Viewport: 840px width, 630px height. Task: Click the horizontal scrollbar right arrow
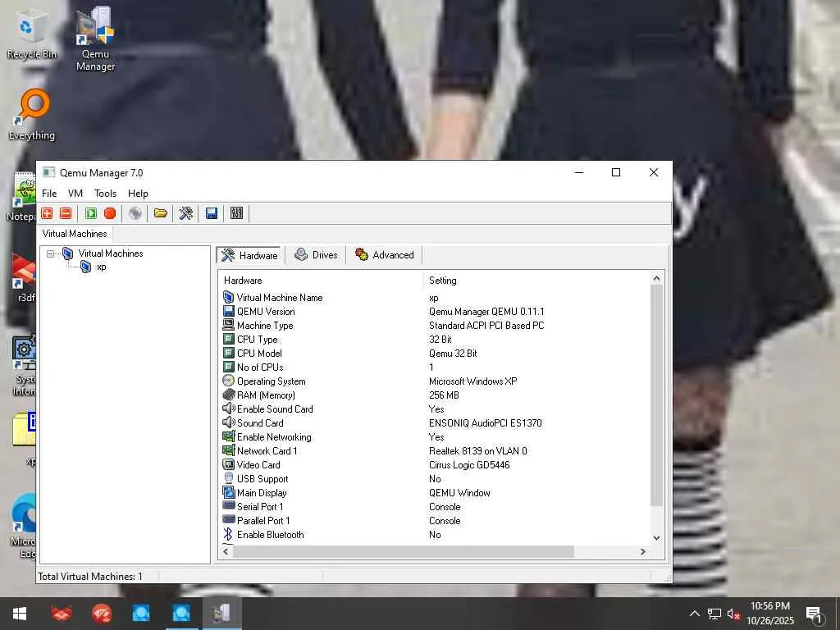click(x=643, y=551)
